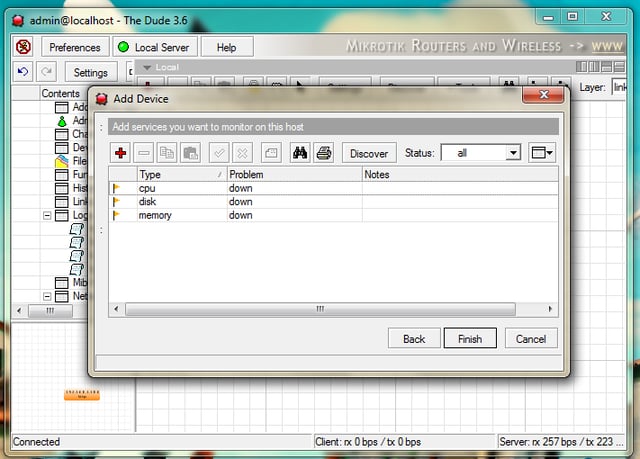This screenshot has height=459, width=640.
Task: Click the minus remove service icon
Action: [x=144, y=153]
